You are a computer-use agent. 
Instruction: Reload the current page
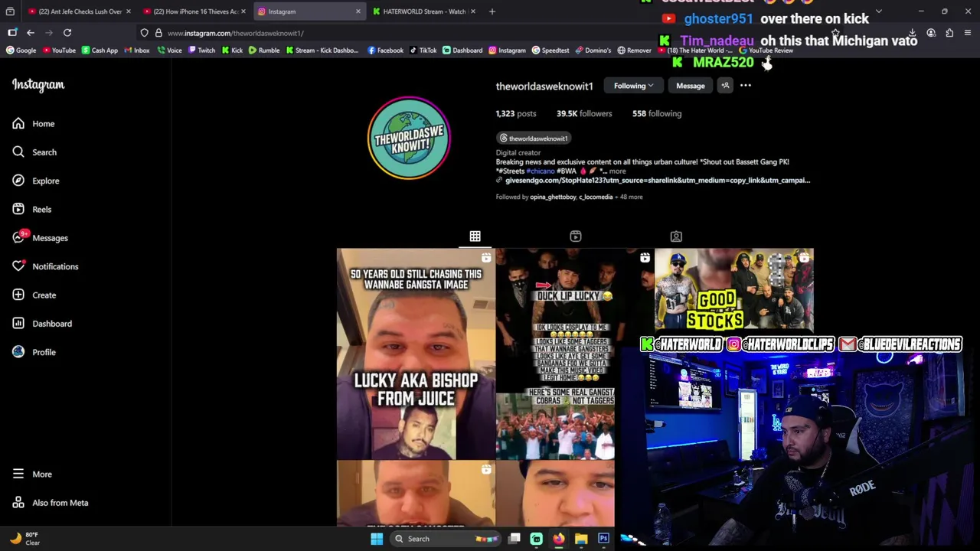click(x=67, y=33)
